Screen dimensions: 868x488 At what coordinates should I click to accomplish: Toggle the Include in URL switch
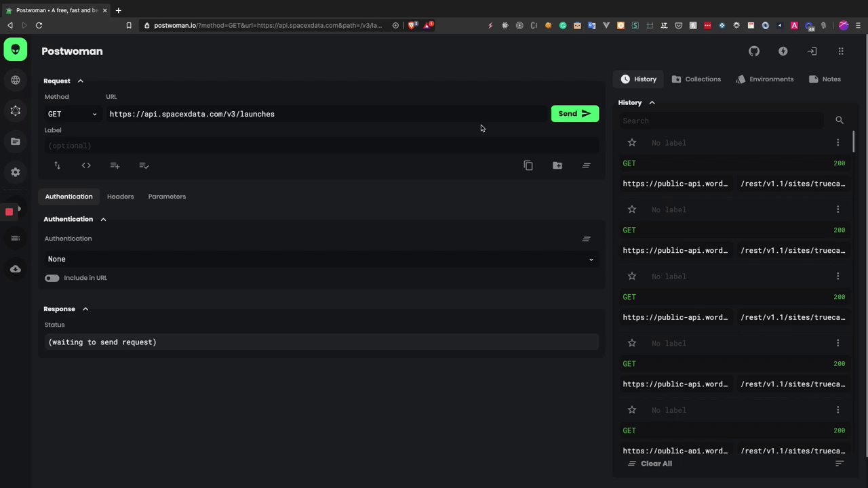pos(52,278)
